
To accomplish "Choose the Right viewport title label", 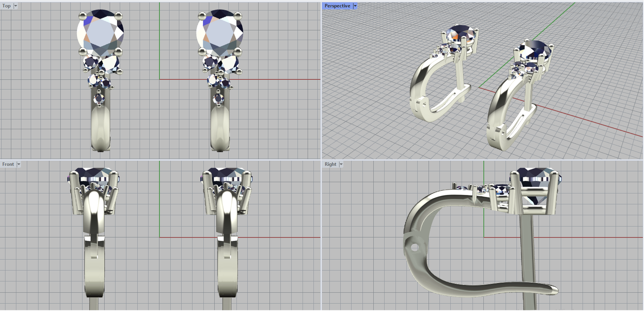I will click(x=330, y=164).
